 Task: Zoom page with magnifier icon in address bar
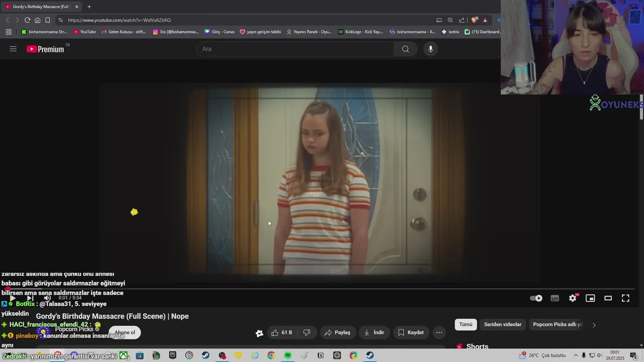450,20
